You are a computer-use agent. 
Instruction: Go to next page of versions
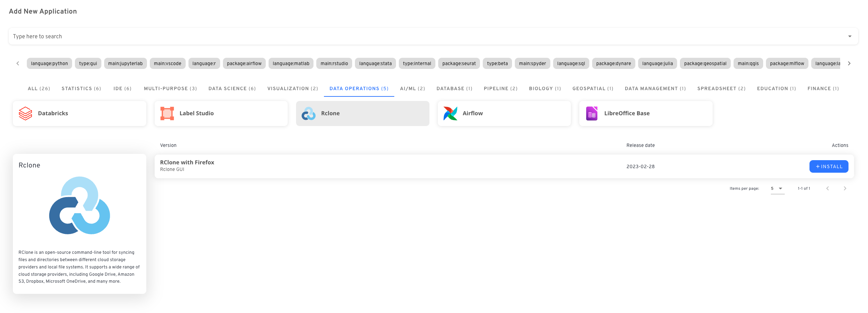pos(845,188)
